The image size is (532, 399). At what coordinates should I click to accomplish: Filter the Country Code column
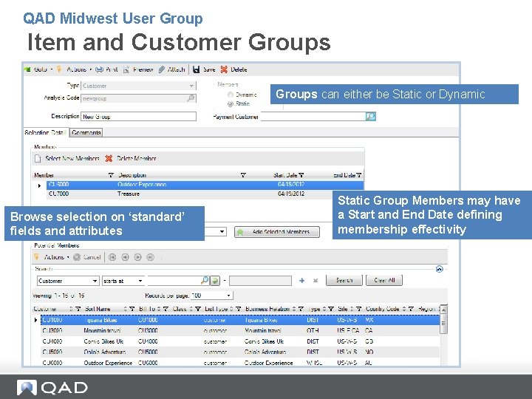[411, 309]
